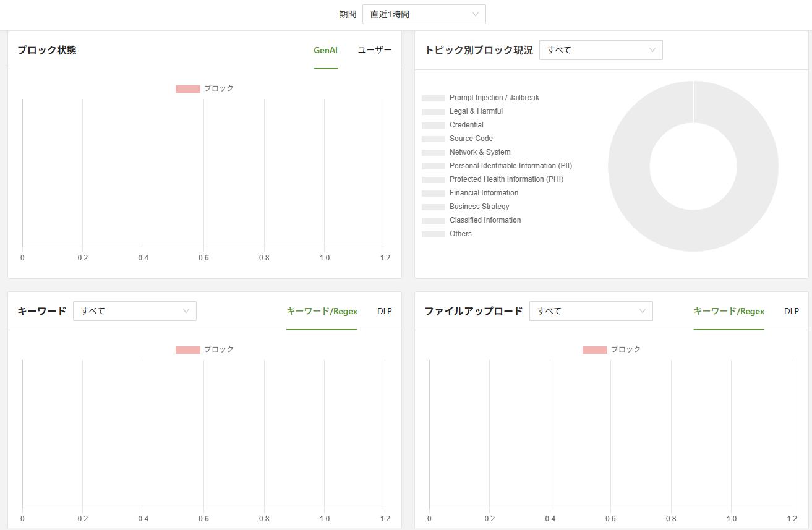This screenshot has height=530, width=812.
Task: Select キーワード/Regex tab in ファイルアップロード panel
Action: click(729, 311)
